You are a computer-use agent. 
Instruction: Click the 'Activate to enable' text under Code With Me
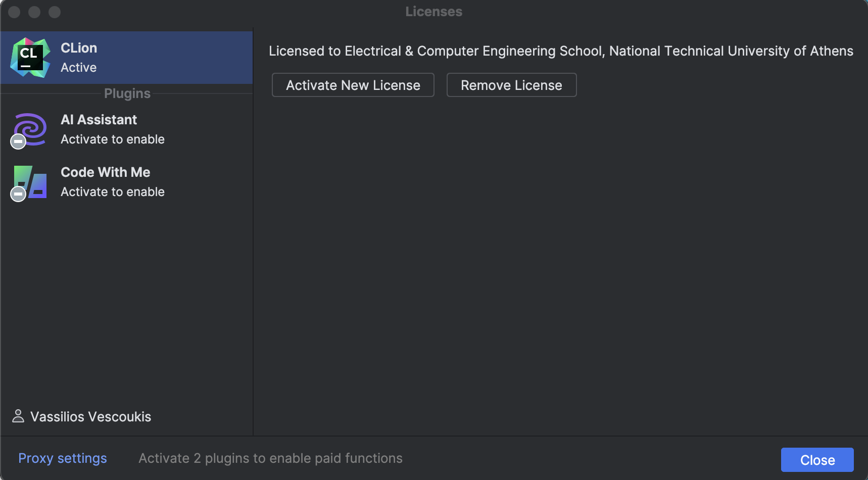(113, 192)
